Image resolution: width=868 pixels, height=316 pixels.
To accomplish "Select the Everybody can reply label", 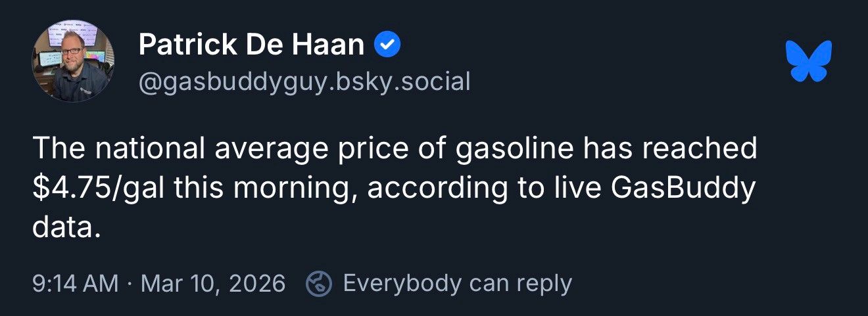I will [x=458, y=283].
